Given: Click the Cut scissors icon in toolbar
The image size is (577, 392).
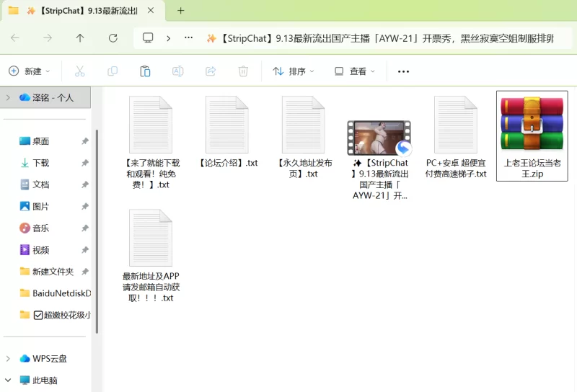Looking at the screenshot, I should tap(79, 71).
